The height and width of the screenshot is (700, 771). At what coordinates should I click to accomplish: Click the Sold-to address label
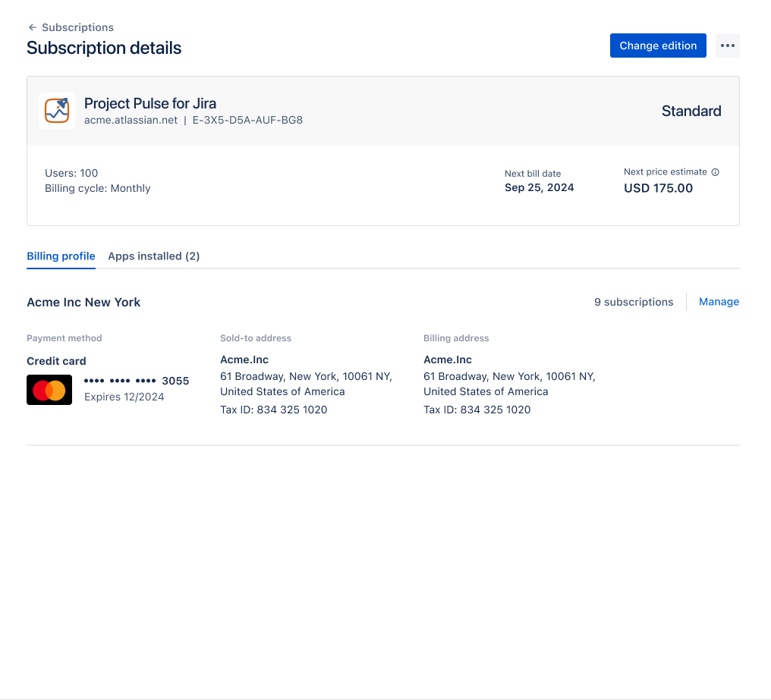tap(256, 338)
